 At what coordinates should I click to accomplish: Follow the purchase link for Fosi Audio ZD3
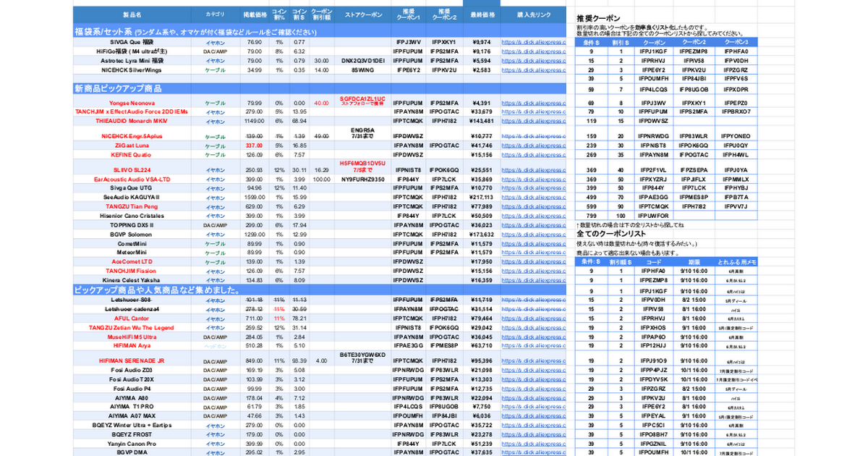coord(534,370)
